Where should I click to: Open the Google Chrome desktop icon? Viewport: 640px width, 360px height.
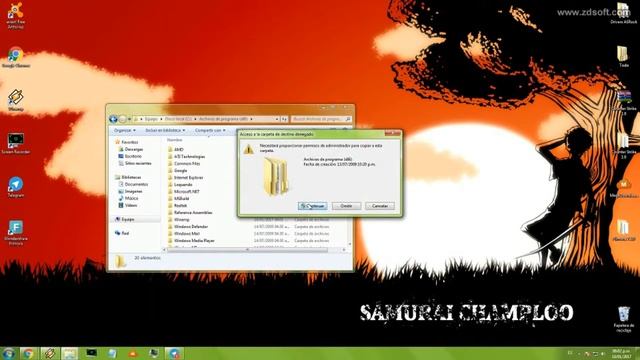(x=16, y=57)
